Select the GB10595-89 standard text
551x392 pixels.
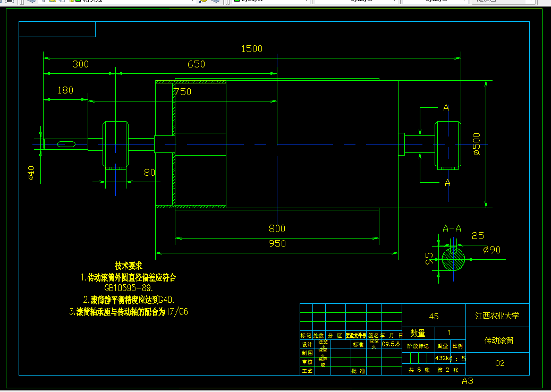(x=129, y=288)
